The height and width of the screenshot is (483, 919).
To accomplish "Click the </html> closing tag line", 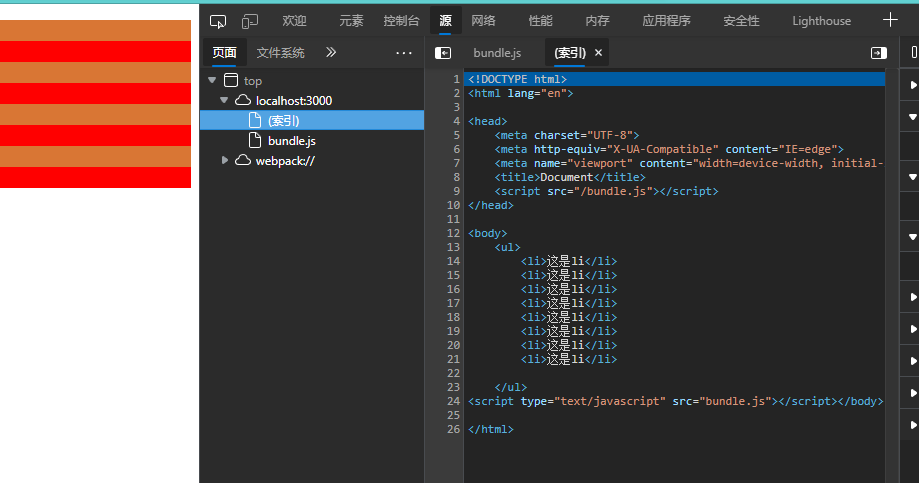I will [x=491, y=430].
